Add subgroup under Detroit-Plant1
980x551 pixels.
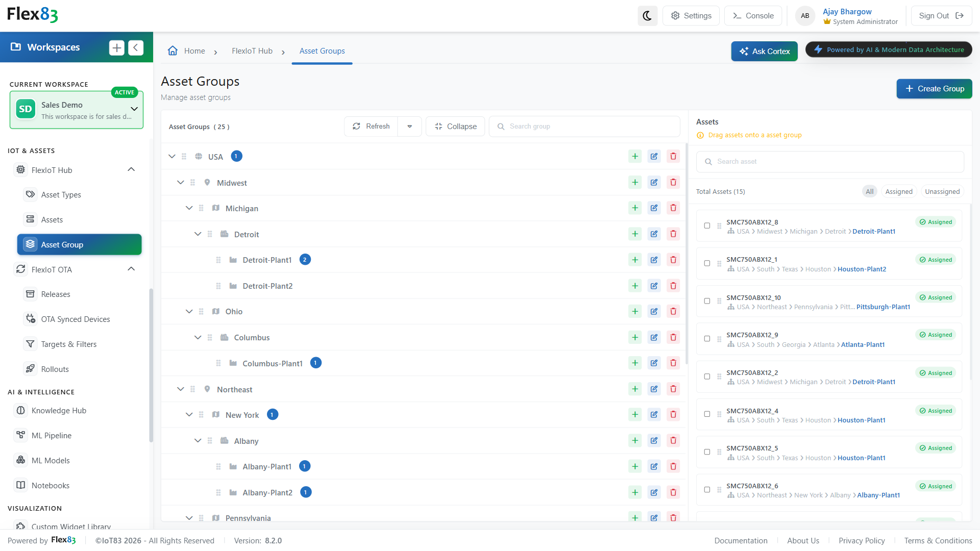(x=635, y=260)
